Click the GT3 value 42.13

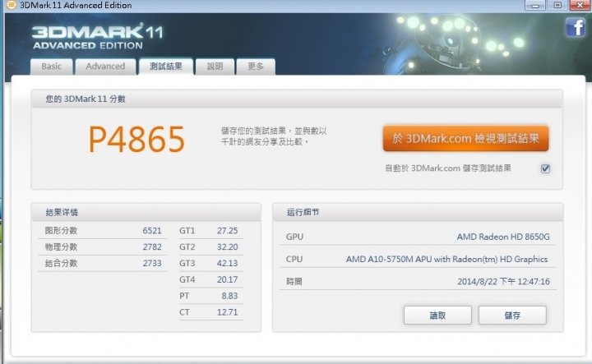click(x=227, y=263)
